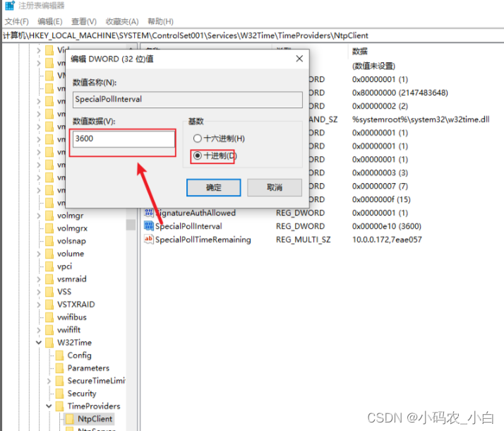Select the vsmraid folder icon
Viewport: 504px width, 431px height.
(x=49, y=278)
